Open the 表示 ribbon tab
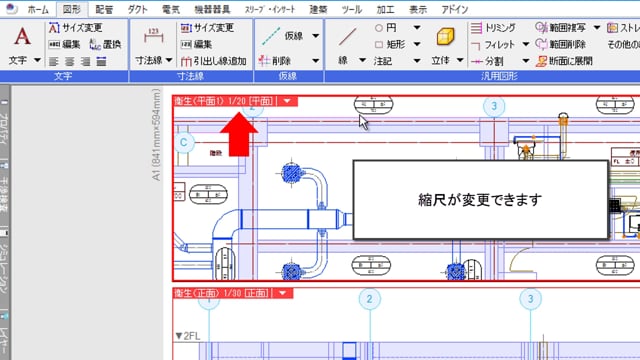 418,9
